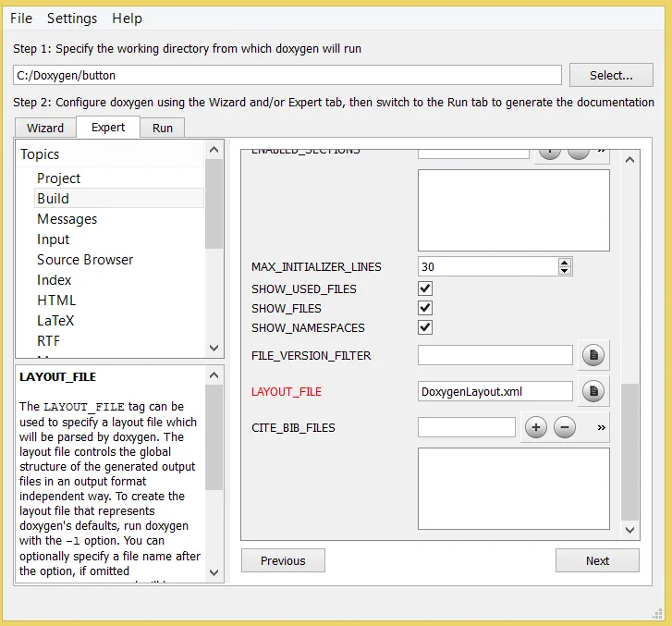
Task: Click the double-arrow next to CITE_BIB_FILES
Action: tap(601, 427)
